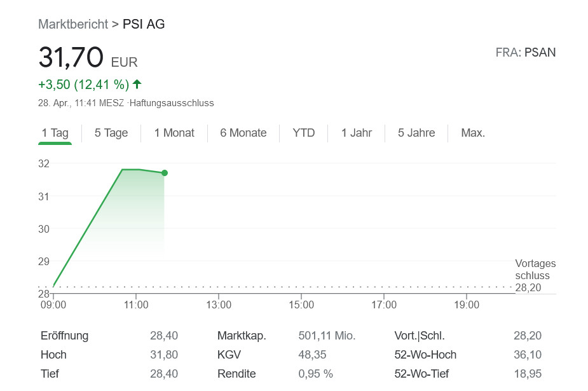Screen dimensions: 588x391
Task: Select the 1 Tag tab
Action: click(x=55, y=133)
